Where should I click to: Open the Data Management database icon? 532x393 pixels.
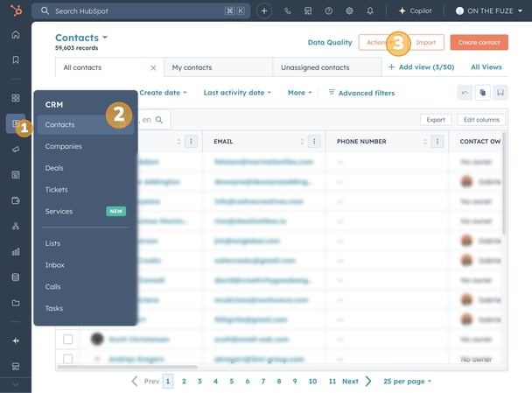(16, 277)
